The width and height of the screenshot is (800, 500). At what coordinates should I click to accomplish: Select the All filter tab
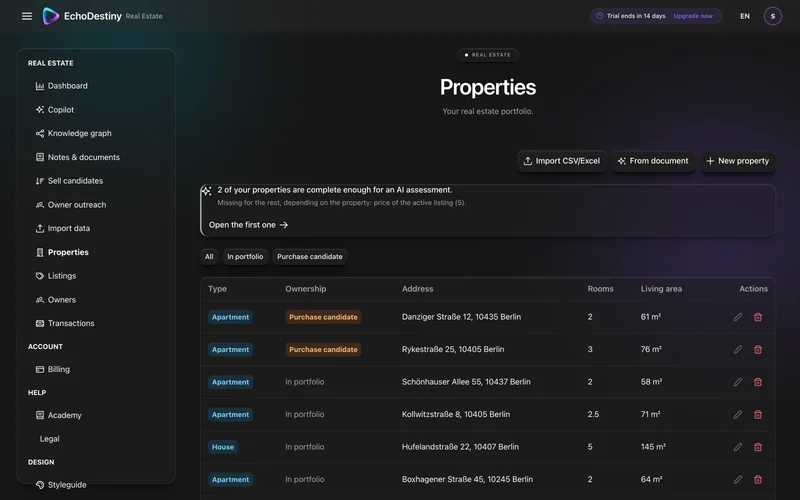209,257
